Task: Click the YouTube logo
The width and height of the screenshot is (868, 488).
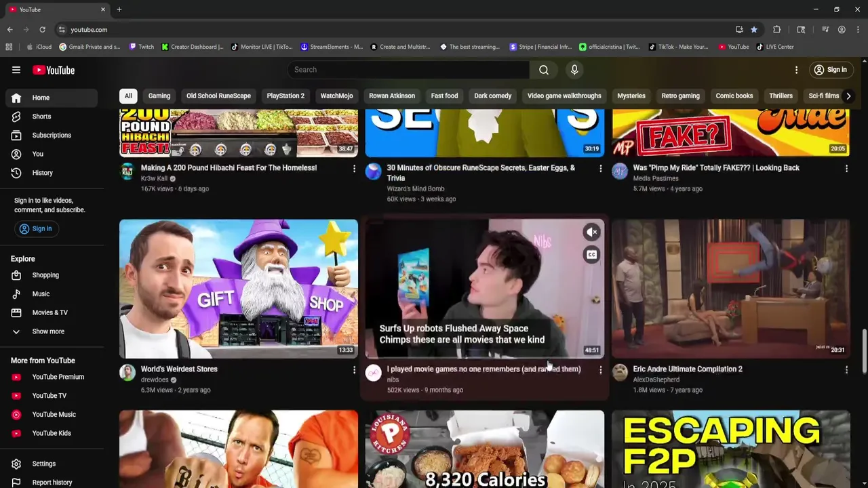Action: coord(54,70)
